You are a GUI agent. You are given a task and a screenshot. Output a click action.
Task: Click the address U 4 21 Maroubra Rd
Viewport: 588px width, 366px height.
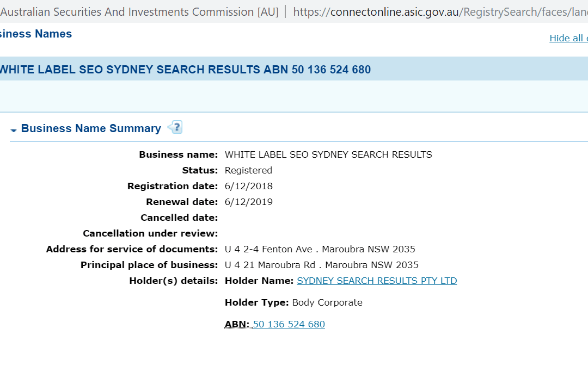[321, 265]
